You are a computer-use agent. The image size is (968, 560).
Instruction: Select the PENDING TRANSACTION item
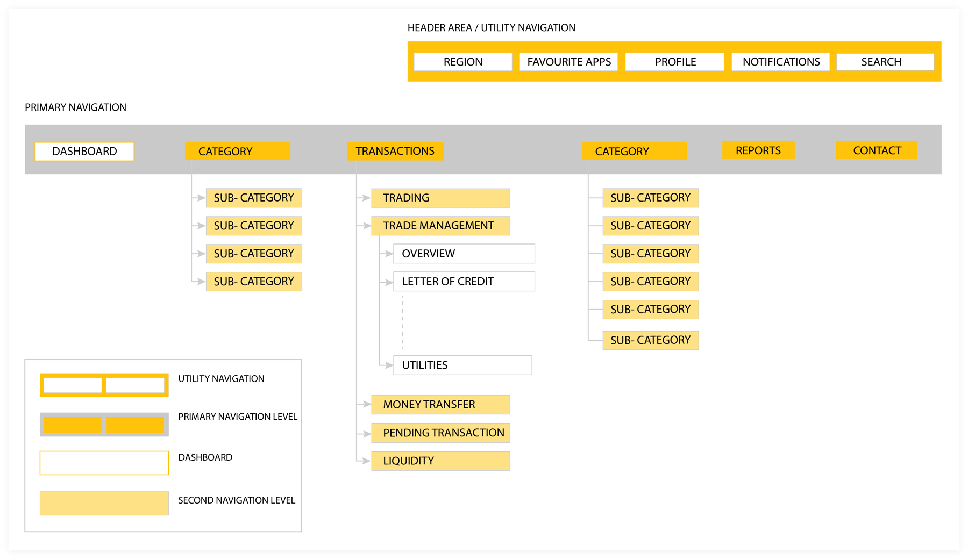tap(440, 433)
